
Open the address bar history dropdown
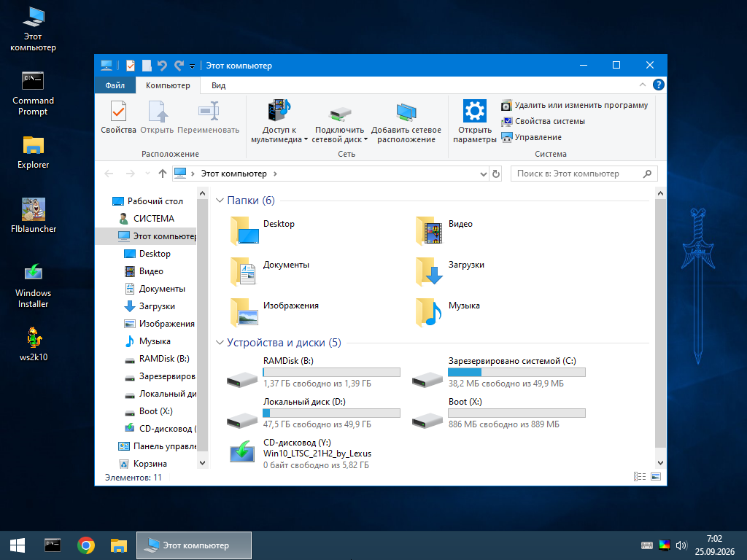coord(483,174)
